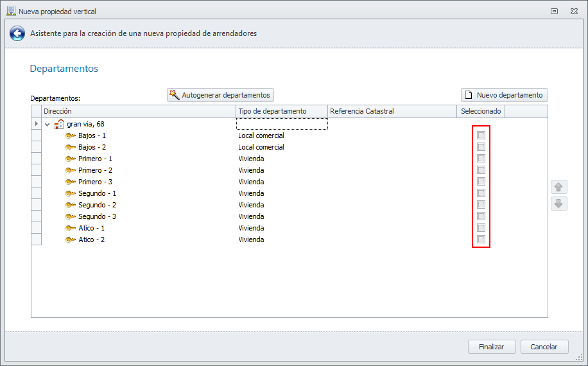Tick the checkbox for Primero - 2
This screenshot has height=366, width=588.
[481, 170]
